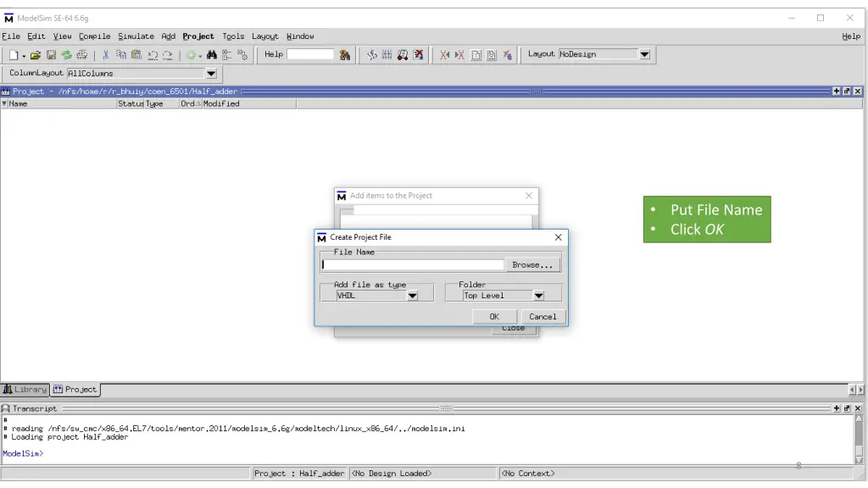This screenshot has width=868, height=488.
Task: Click the tab scroll right arrow
Action: [860, 390]
